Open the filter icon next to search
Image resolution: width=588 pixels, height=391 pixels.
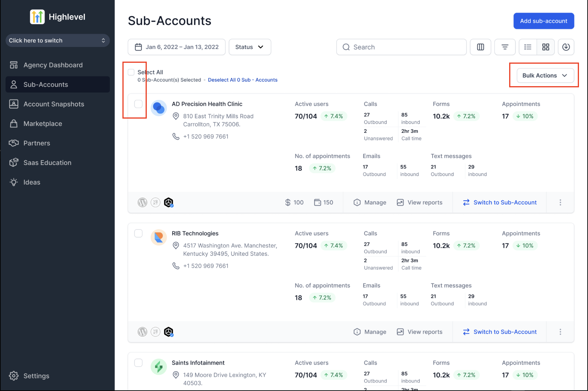click(505, 47)
